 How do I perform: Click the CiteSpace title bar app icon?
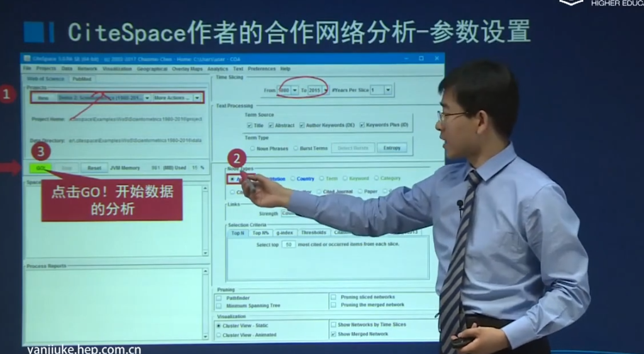(27, 58)
